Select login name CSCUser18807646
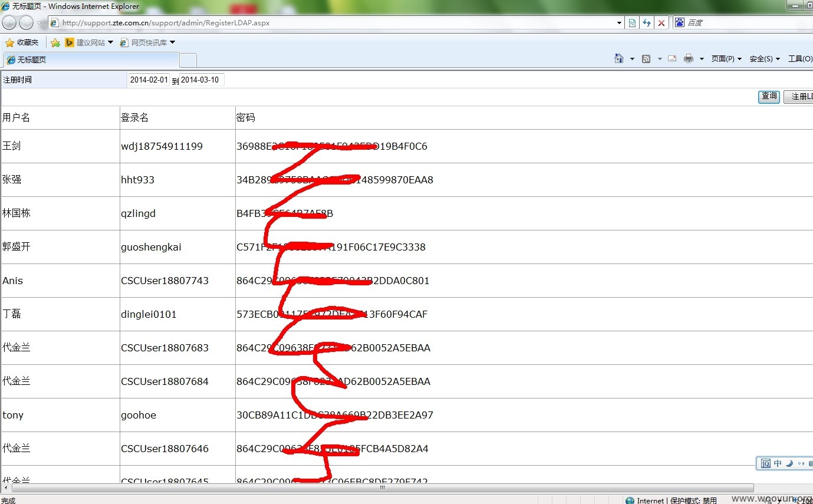The image size is (813, 504). (x=164, y=449)
